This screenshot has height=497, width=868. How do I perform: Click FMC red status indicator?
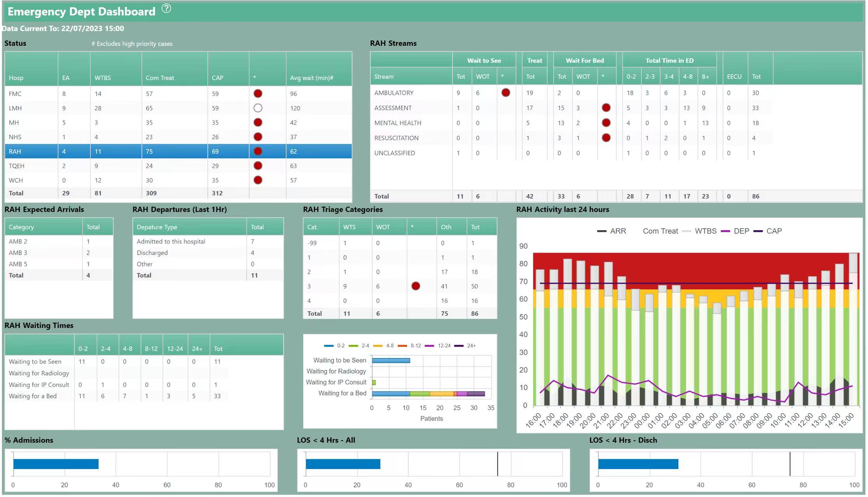pos(258,94)
